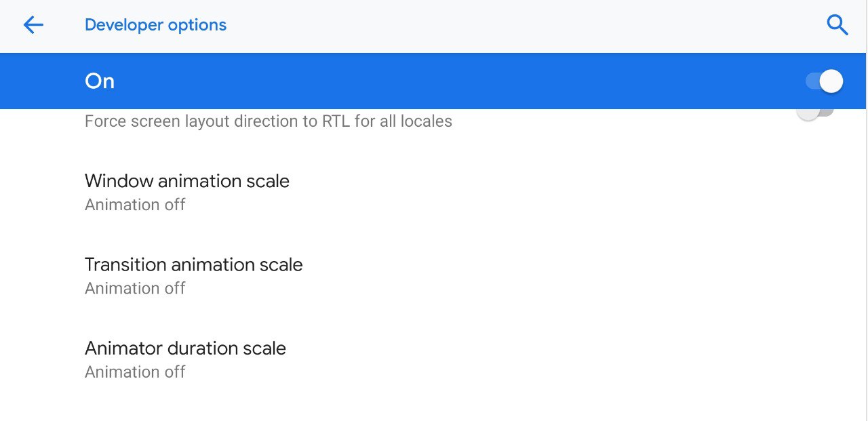Click the "On" label in blue bar
The height and width of the screenshot is (421, 868).
point(100,81)
